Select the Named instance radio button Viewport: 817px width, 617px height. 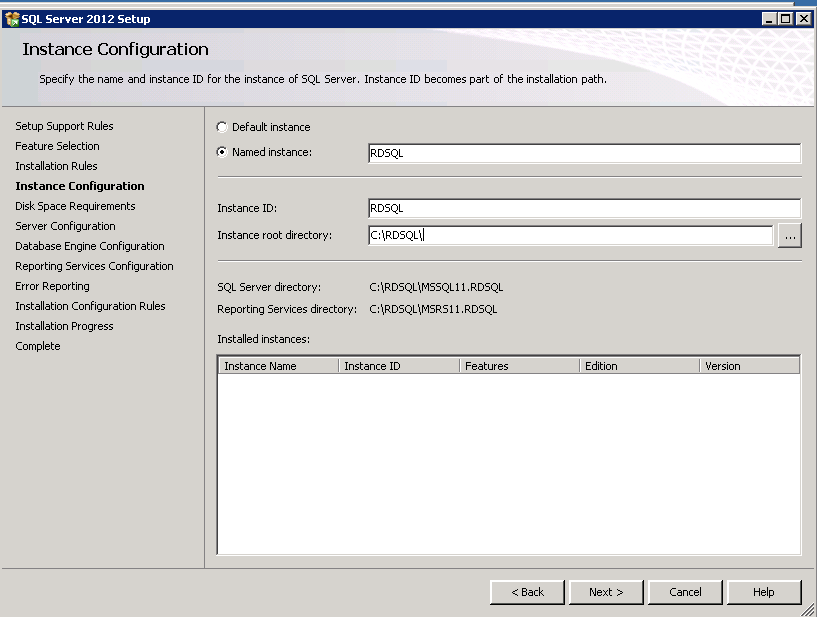[222, 152]
